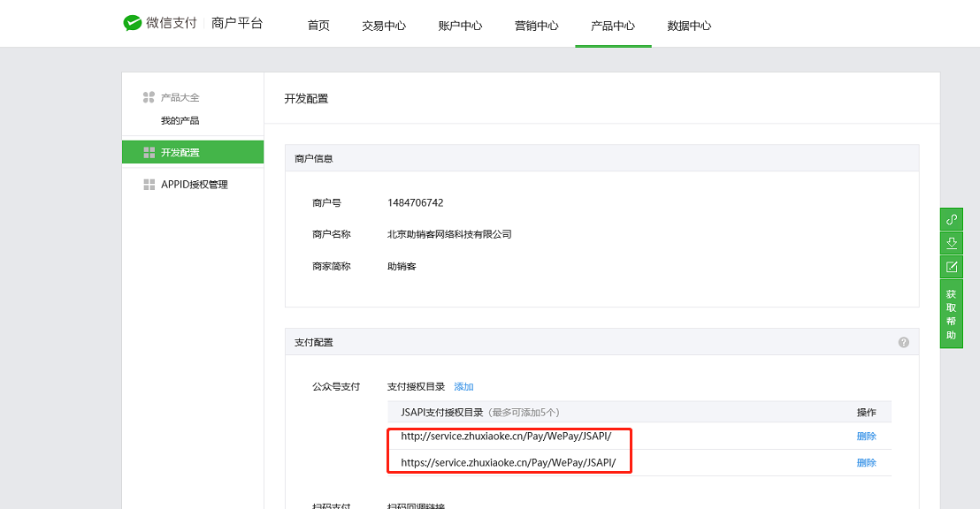Click the link icon on right floating toolbar
980x509 pixels.
[951, 218]
